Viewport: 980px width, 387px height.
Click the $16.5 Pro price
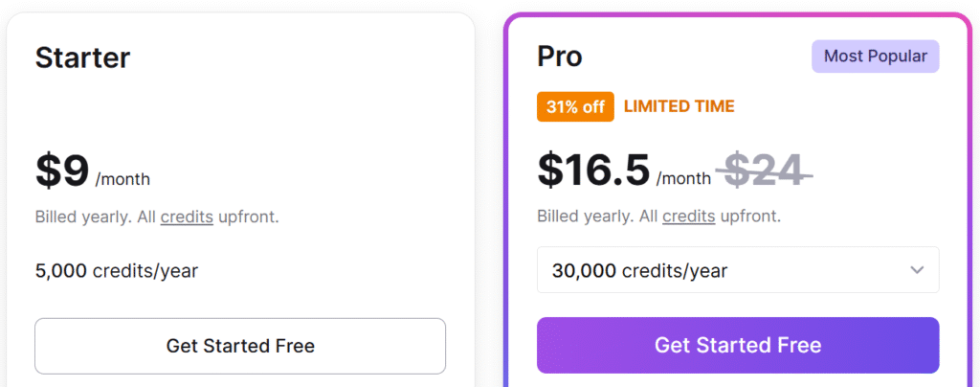[x=593, y=171]
